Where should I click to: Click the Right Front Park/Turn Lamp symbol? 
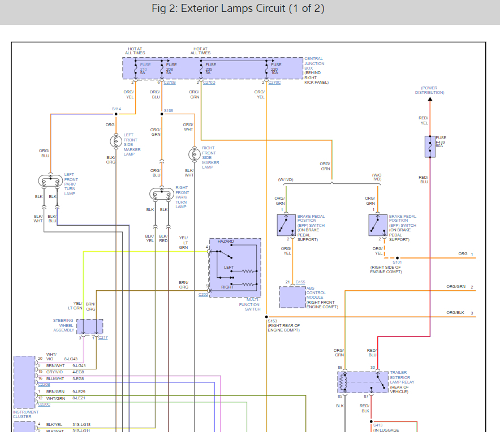tap(162, 193)
